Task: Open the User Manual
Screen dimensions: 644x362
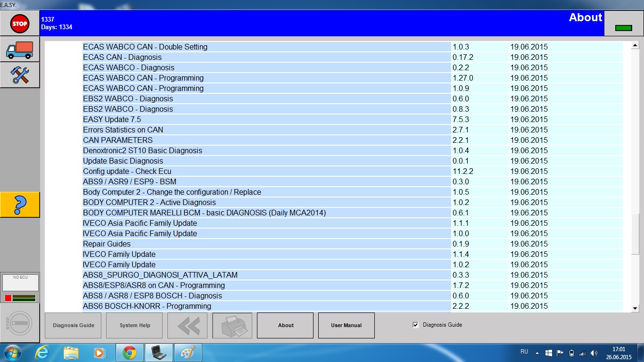Action: 347,325
